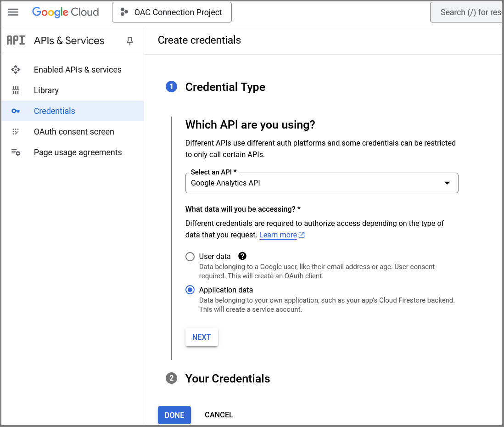The height and width of the screenshot is (427, 504).
Task: Navigate to the Library page
Action: coord(46,90)
